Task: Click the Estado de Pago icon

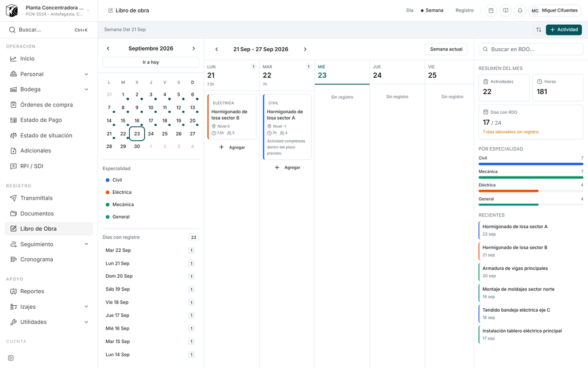Action: [x=13, y=120]
